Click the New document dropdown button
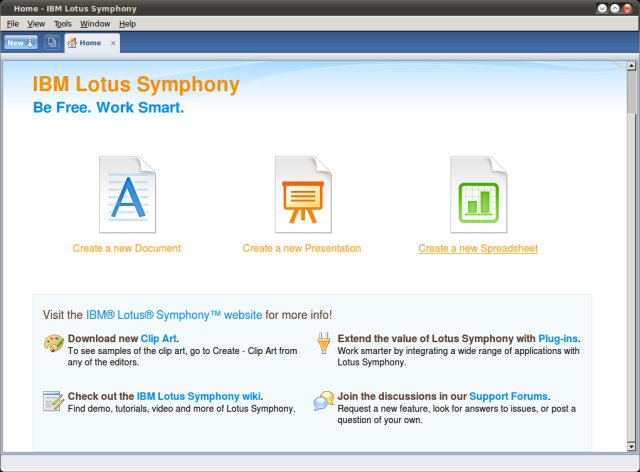The height and width of the screenshot is (472, 640). 21,42
